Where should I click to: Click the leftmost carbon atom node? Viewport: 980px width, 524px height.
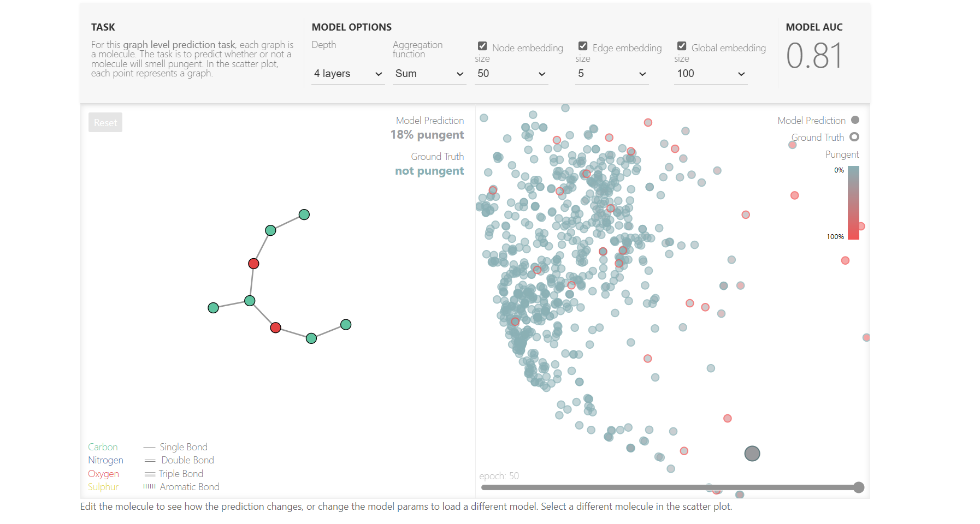pos(214,308)
